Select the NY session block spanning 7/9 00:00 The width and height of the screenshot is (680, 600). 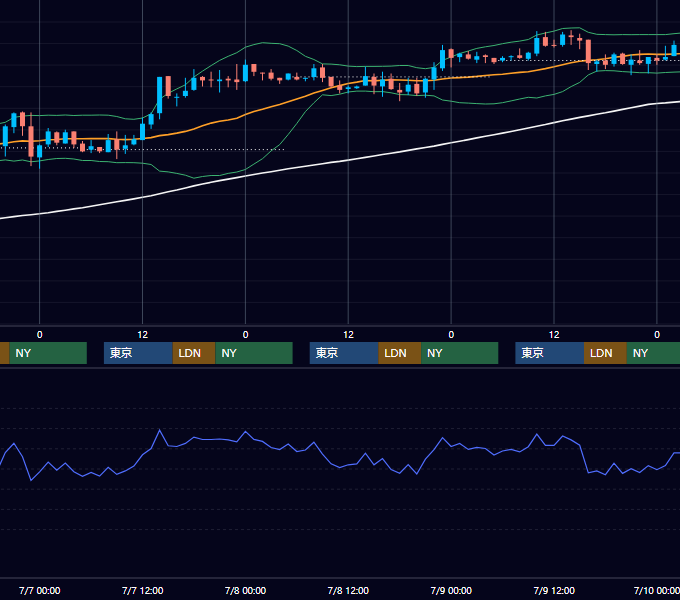pos(460,353)
